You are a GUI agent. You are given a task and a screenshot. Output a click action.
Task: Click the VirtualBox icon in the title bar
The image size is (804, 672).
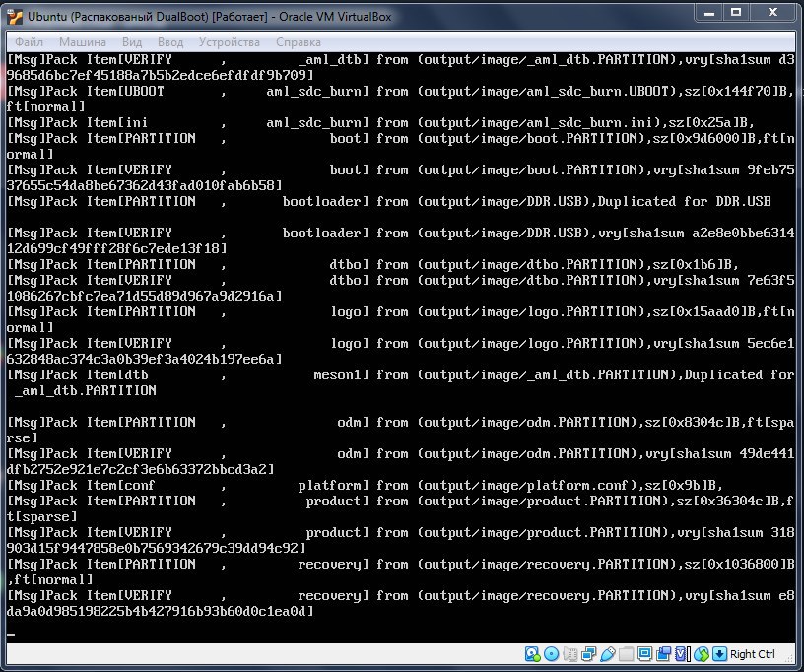pos(15,17)
